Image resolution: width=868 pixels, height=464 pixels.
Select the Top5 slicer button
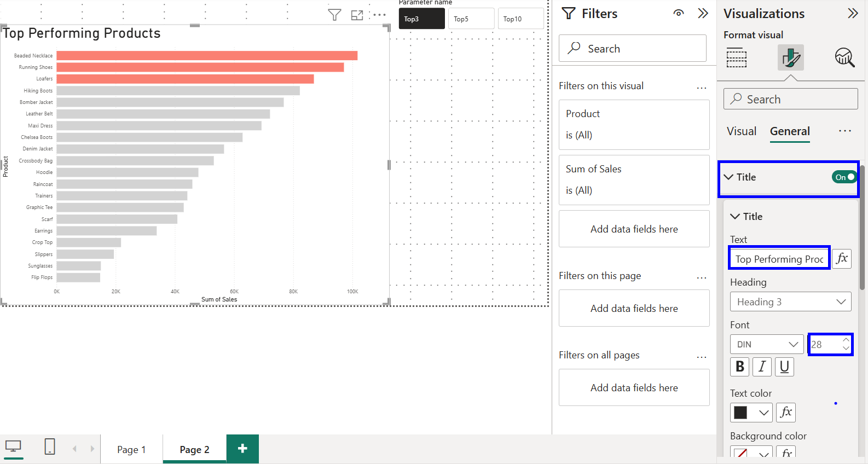click(x=471, y=19)
